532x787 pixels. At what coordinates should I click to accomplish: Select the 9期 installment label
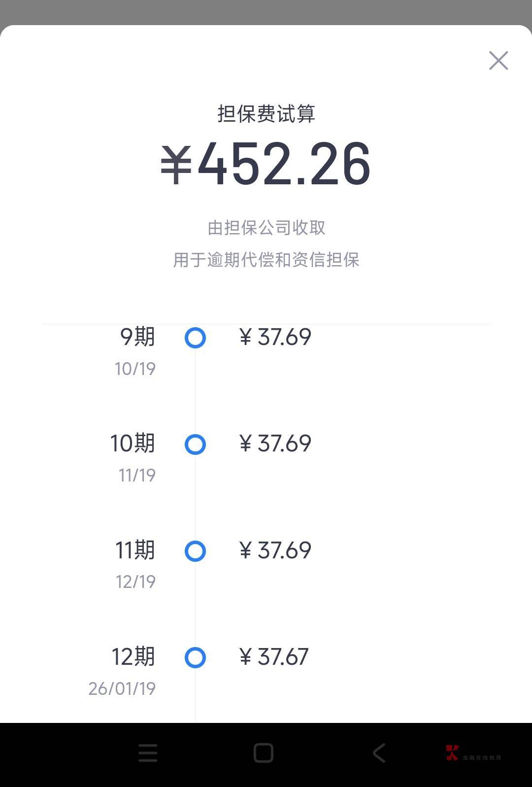[137, 337]
